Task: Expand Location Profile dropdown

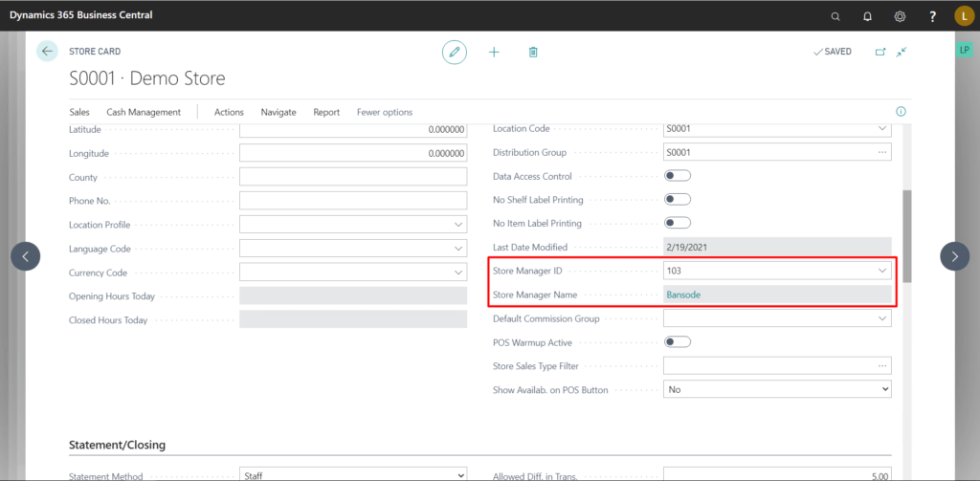Action: tap(458, 225)
